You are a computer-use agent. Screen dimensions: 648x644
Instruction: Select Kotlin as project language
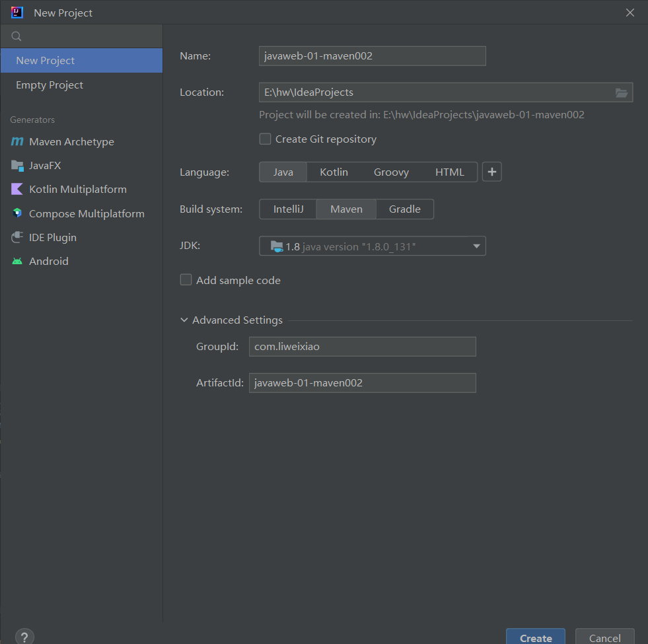click(334, 172)
